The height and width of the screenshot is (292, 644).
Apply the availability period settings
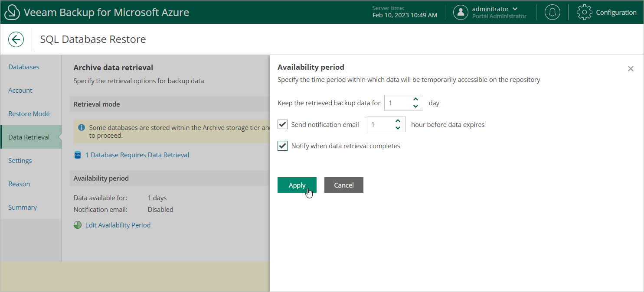297,185
